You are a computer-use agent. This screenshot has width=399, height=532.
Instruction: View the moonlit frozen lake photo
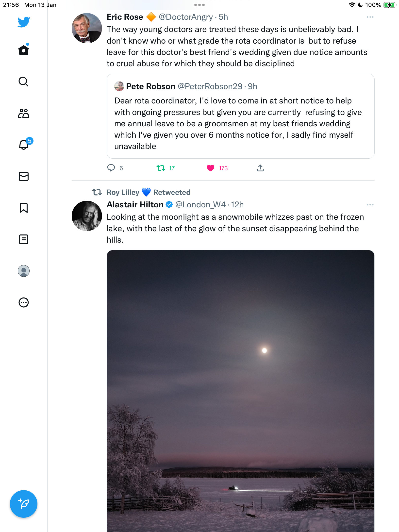point(241,391)
